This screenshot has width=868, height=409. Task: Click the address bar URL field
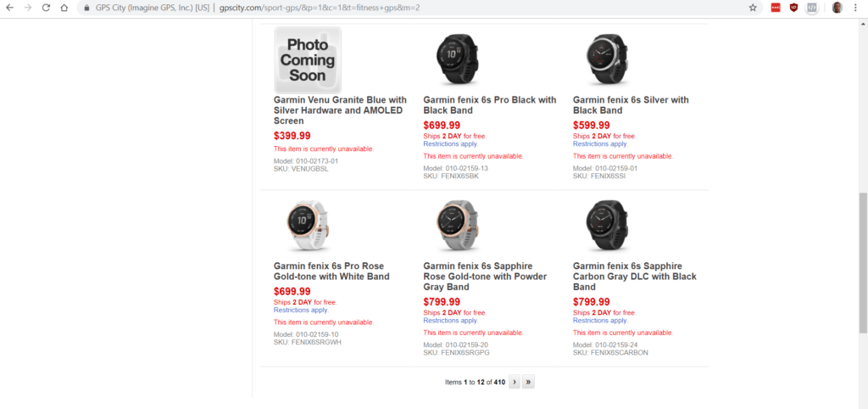click(424, 8)
